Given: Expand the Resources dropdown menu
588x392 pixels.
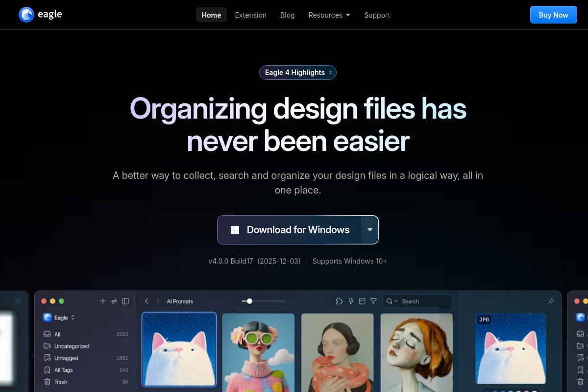Looking at the screenshot, I should [x=329, y=15].
